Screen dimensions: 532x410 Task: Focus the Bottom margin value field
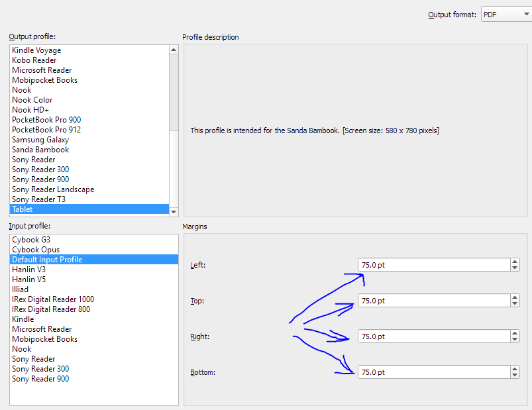(434, 372)
